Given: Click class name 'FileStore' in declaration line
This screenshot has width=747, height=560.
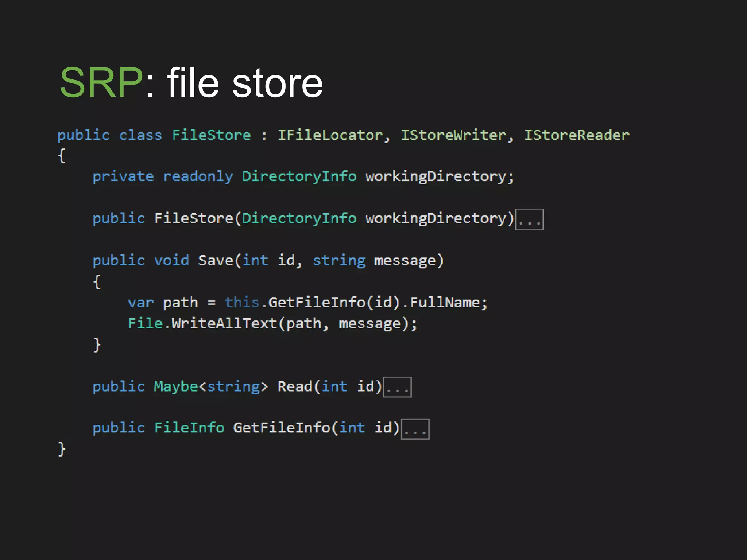Looking at the screenshot, I should tap(211, 135).
